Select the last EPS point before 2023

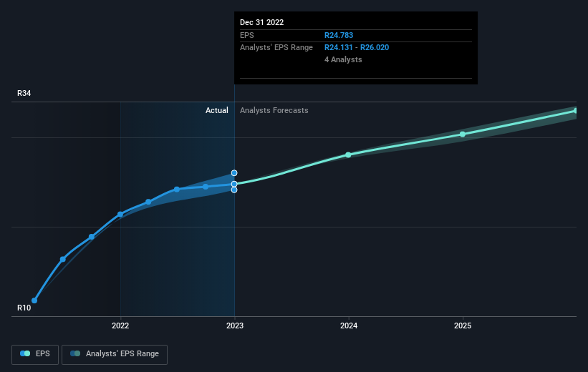[206, 187]
